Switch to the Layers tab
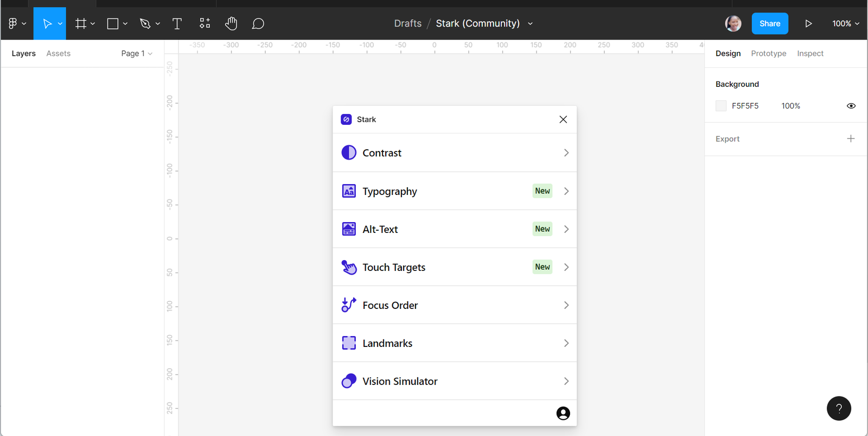 coord(24,53)
